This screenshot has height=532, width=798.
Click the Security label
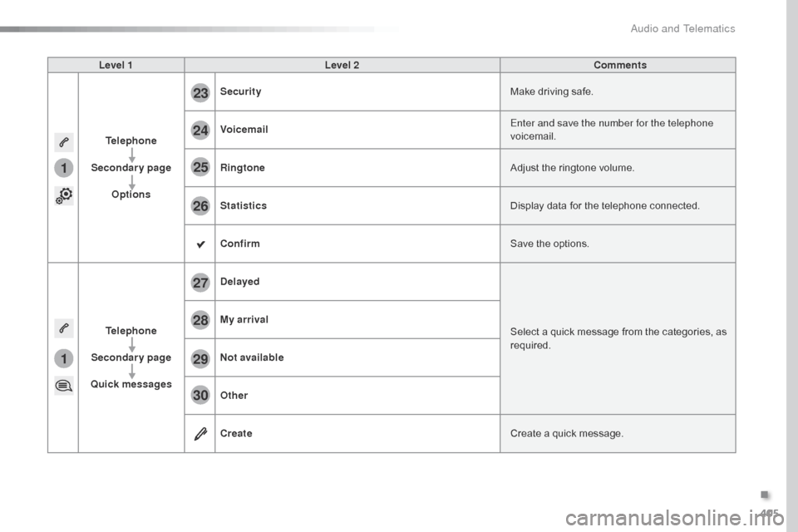[x=241, y=91]
